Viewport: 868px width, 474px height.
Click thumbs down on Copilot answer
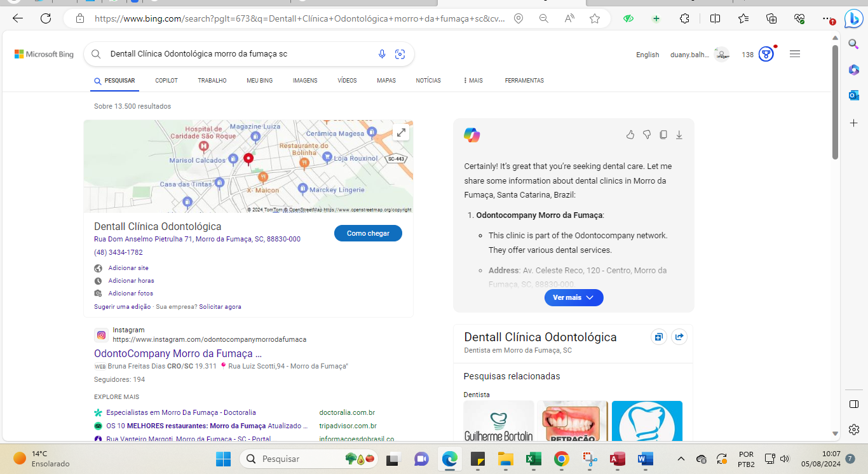(647, 135)
